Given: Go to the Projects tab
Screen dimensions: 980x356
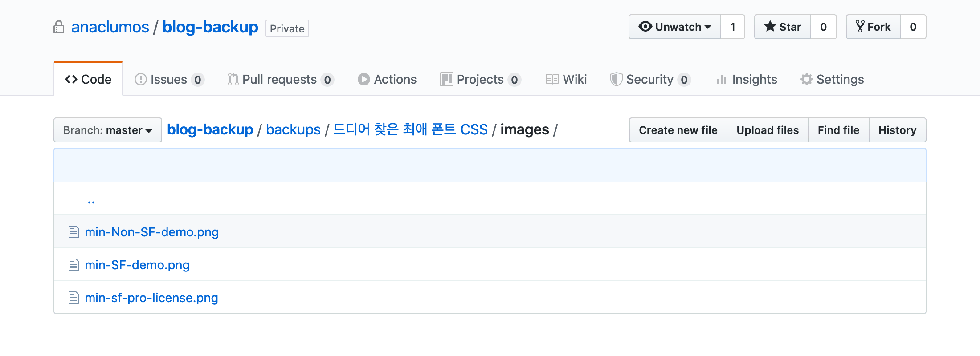Looking at the screenshot, I should pyautogui.click(x=480, y=79).
